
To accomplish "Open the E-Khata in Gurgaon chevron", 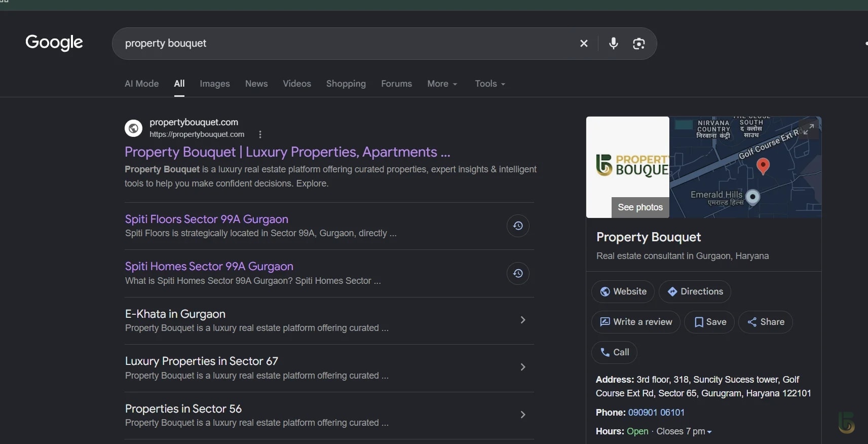I will point(523,320).
